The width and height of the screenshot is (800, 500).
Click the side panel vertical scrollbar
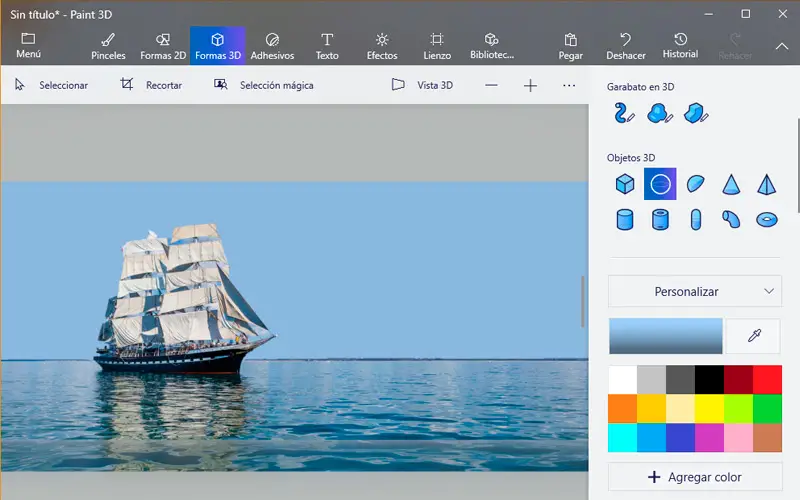798,166
